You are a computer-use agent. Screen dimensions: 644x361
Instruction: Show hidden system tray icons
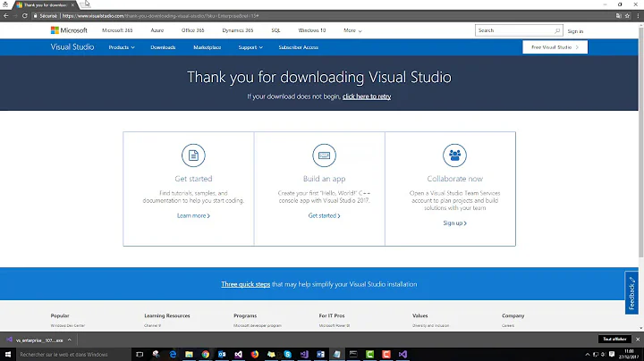tap(588, 354)
